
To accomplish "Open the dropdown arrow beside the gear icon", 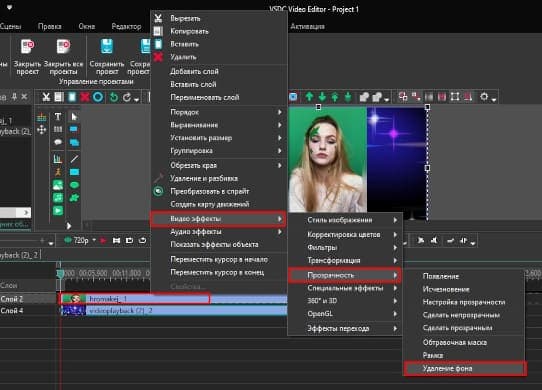I will 494,100.
